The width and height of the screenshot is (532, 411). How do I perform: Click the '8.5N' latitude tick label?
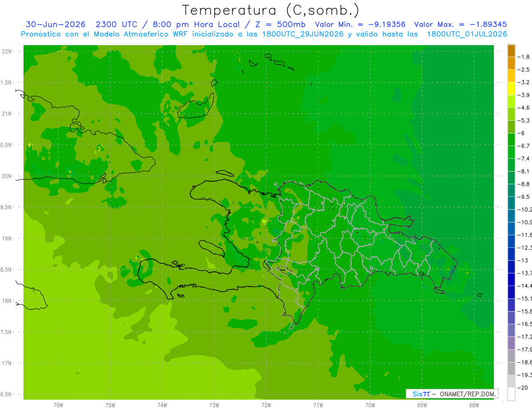(7, 270)
